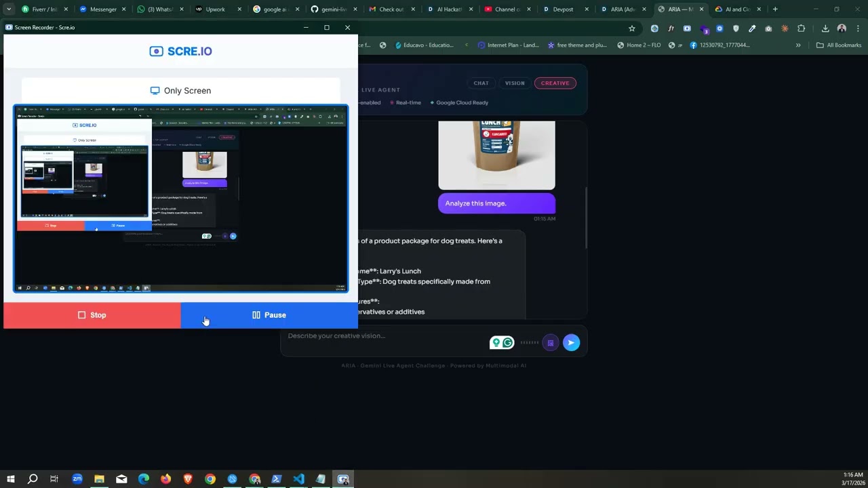Click the purple image upload icon
Image resolution: width=868 pixels, height=488 pixels.
tap(551, 343)
